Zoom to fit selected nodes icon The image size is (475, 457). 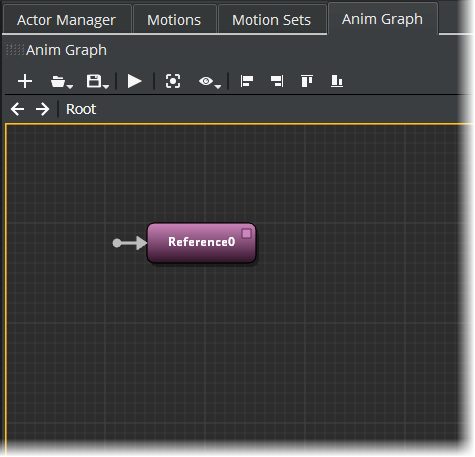coord(173,81)
